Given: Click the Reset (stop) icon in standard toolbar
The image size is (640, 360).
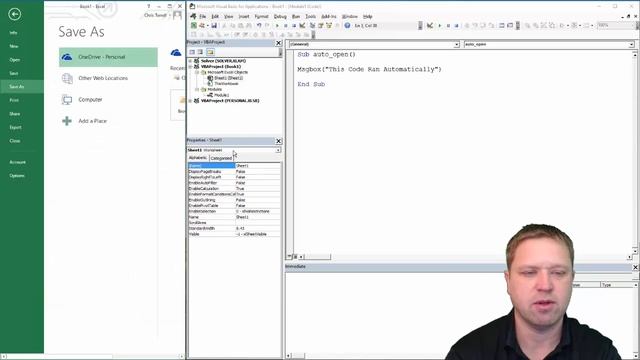Looking at the screenshot, I should tap(294, 25).
